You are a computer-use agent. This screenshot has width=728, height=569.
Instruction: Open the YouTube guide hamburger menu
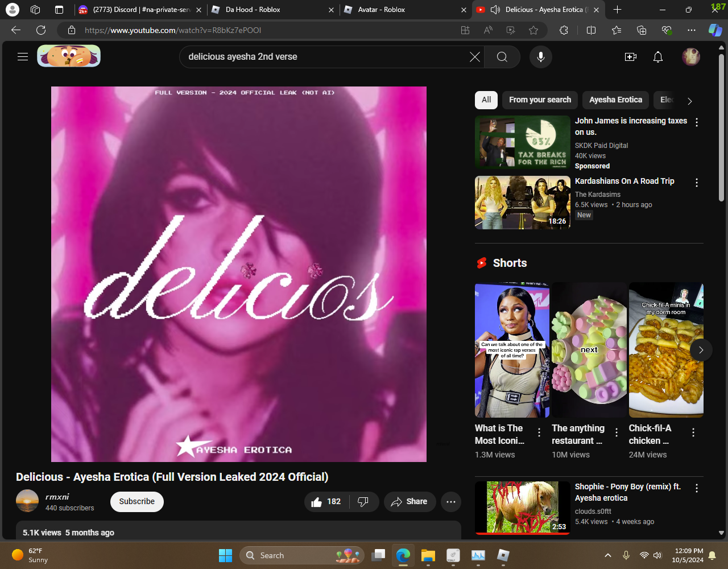pyautogui.click(x=23, y=56)
